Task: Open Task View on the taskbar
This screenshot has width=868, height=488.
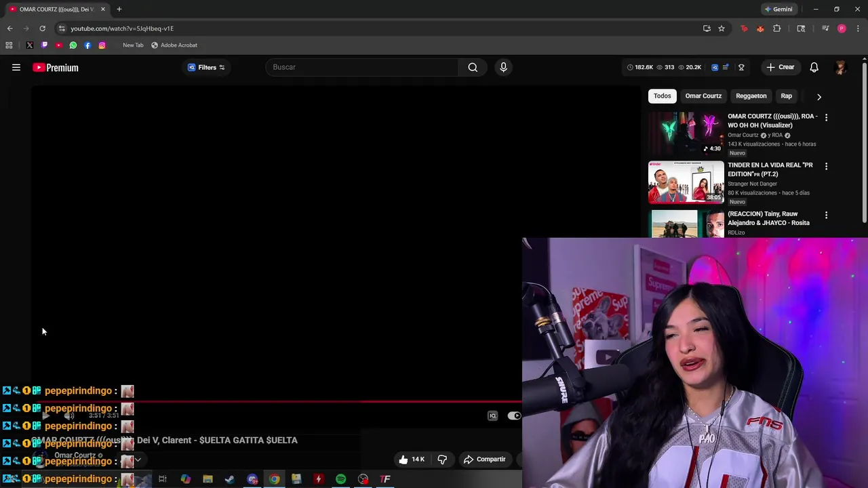Action: point(163,479)
